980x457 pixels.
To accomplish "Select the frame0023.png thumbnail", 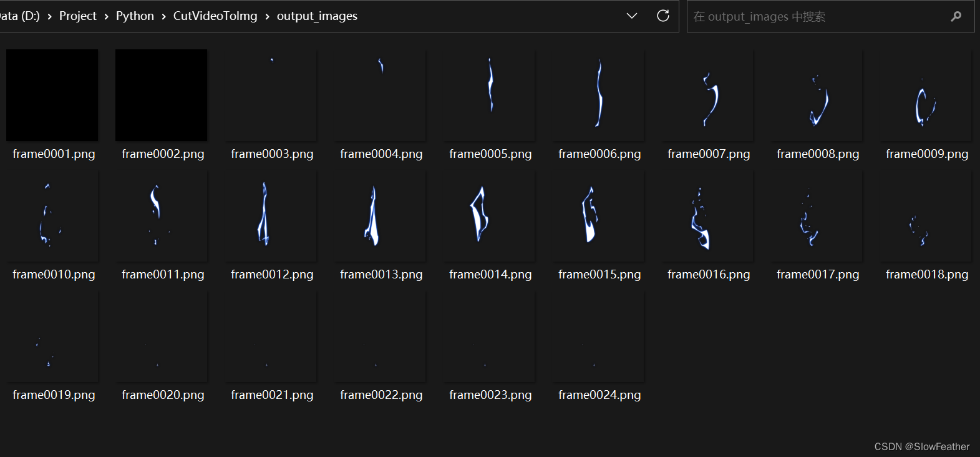I will pos(488,336).
